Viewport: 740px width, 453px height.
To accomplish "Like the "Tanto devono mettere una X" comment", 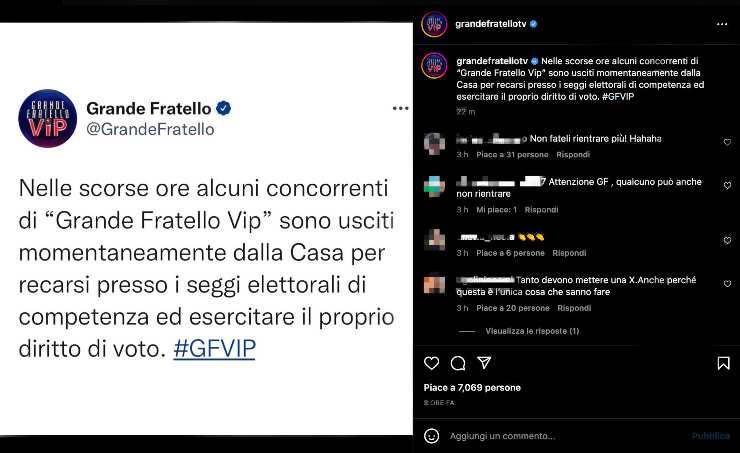I will tap(727, 284).
